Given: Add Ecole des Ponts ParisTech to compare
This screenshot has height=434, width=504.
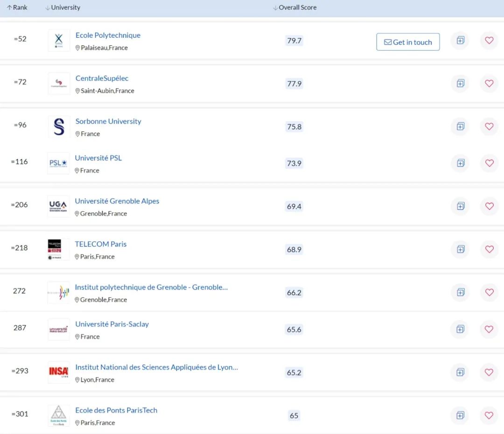Looking at the screenshot, I should (x=460, y=415).
